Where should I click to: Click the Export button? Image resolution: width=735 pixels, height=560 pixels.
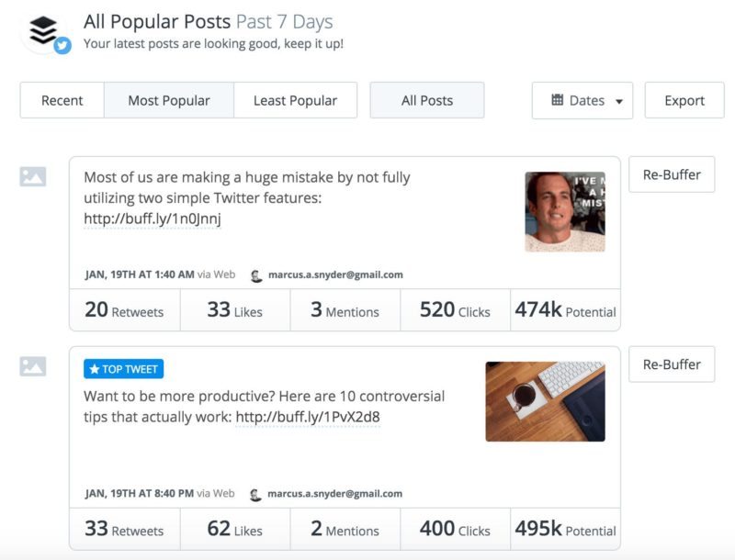point(684,100)
